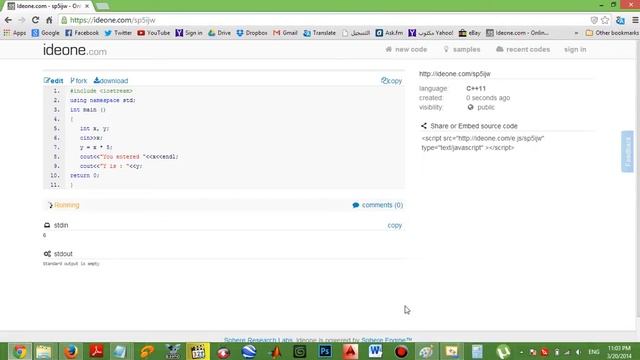Open the Dropbox bookmark
Image resolution: width=640 pixels, height=360 pixels.
tap(252, 33)
